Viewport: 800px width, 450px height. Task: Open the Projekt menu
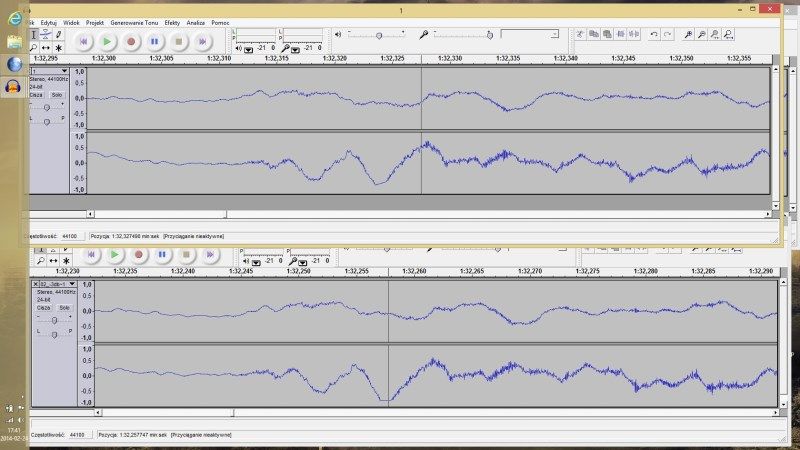[95, 23]
